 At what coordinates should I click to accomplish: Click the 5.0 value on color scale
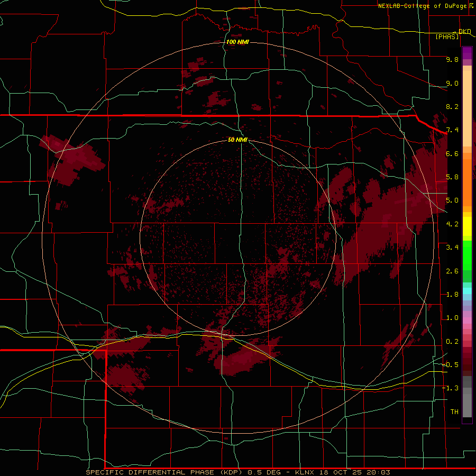point(452,200)
